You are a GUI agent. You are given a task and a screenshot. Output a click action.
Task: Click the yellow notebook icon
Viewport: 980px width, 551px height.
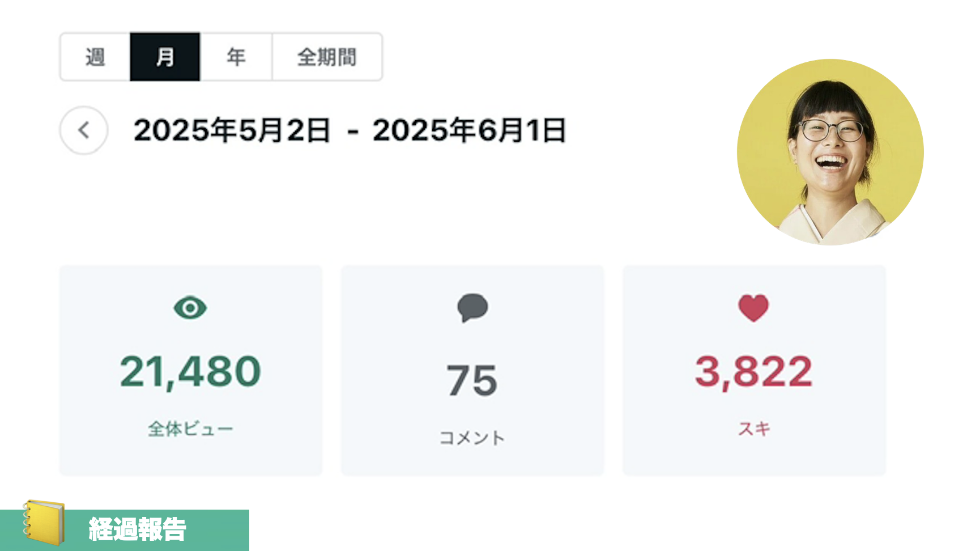44,522
